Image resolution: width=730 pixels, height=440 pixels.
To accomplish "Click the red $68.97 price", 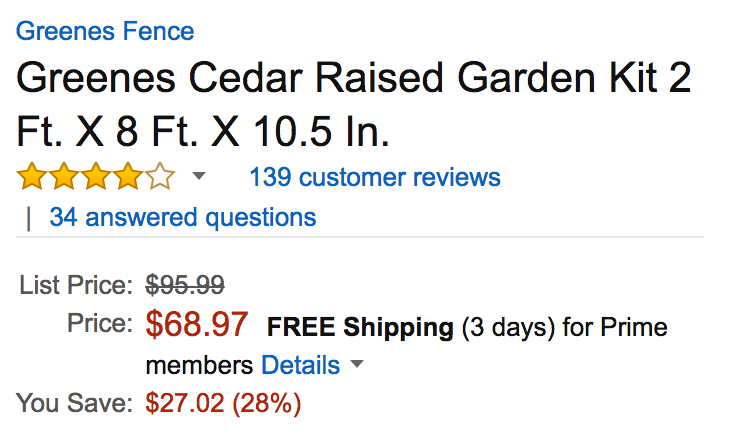I will click(x=197, y=325).
